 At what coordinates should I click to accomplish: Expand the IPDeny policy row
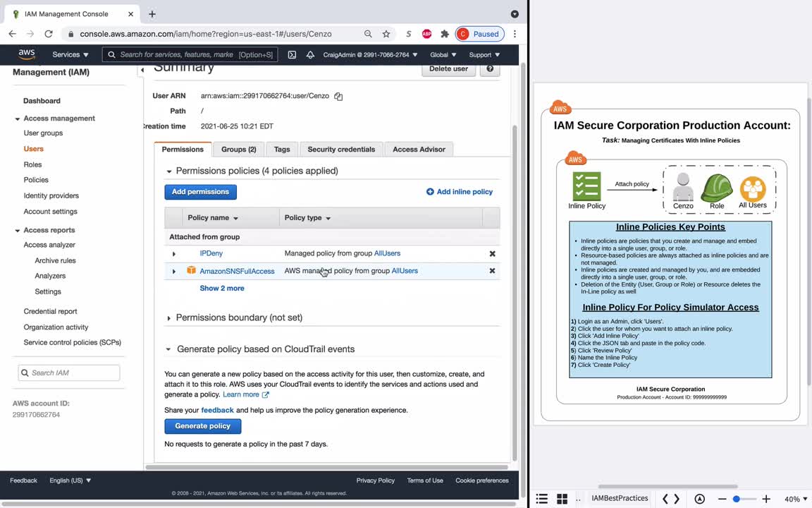(x=174, y=254)
